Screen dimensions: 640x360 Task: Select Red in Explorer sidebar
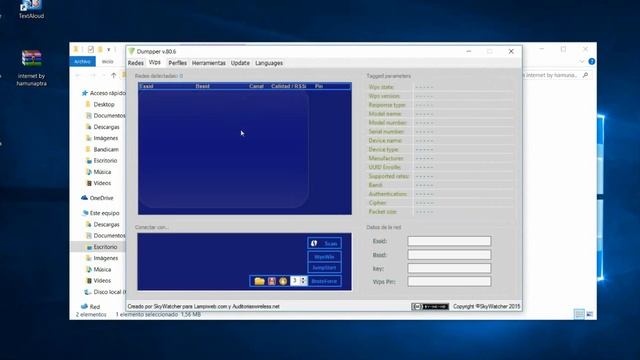pyautogui.click(x=91, y=307)
